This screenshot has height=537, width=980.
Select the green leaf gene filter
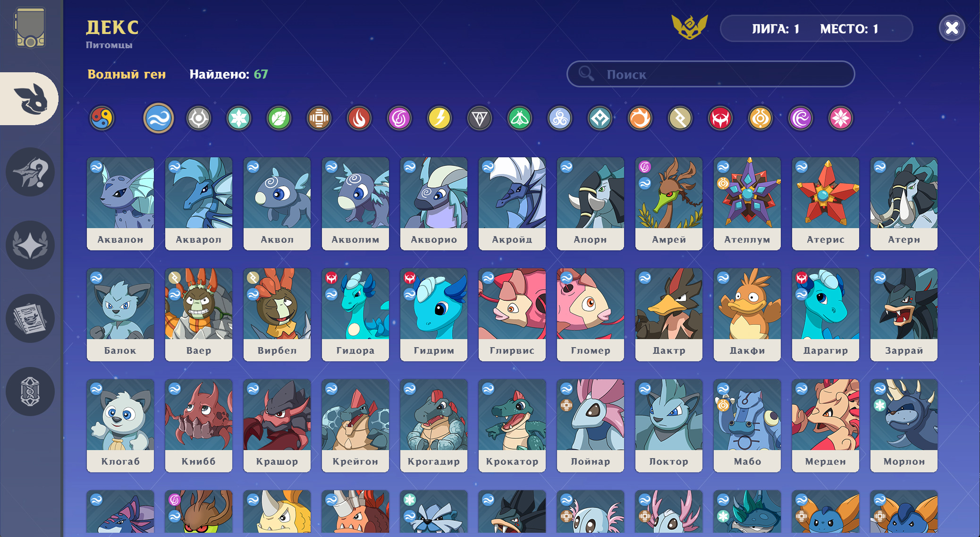[279, 118]
